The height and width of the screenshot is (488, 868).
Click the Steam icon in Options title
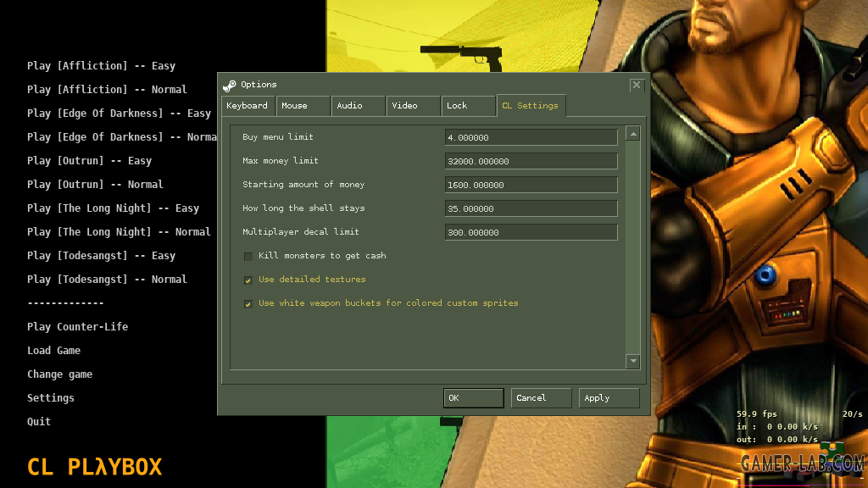click(x=229, y=86)
